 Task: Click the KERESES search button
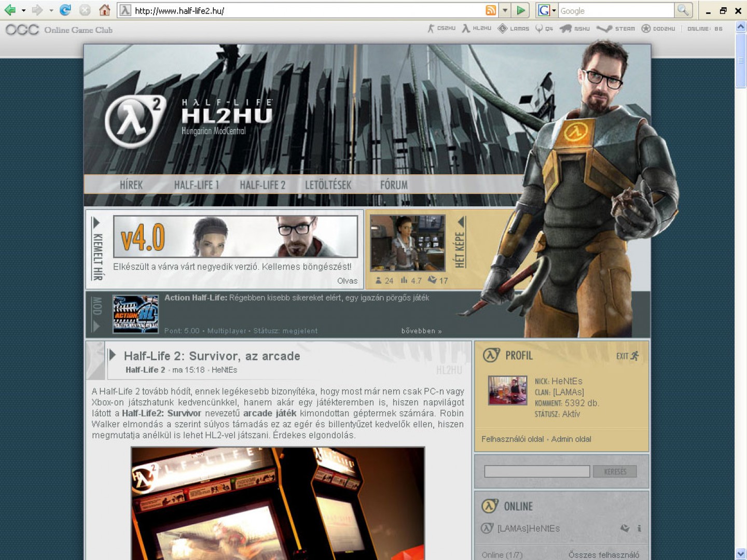615,471
